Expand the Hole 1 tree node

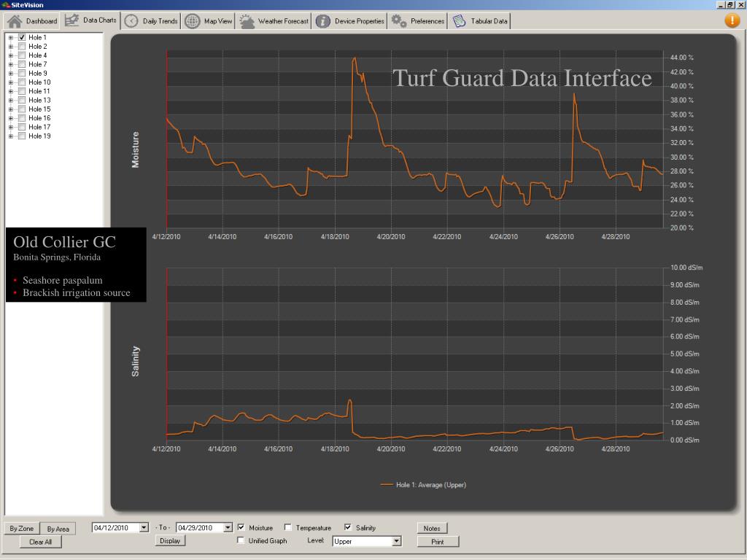pyautogui.click(x=10, y=38)
